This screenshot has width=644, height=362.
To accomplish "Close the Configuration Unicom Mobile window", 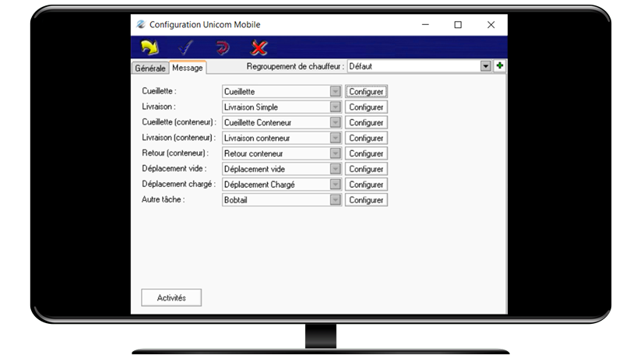I will tap(491, 25).
